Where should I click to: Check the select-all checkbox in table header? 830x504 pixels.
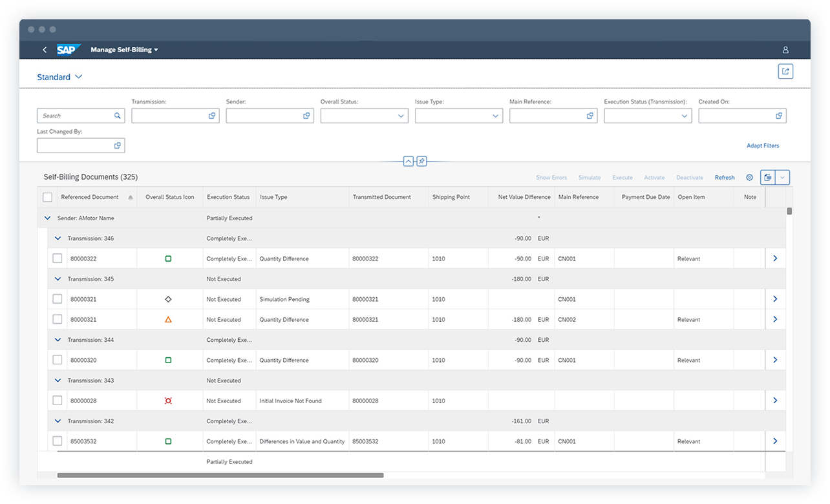[x=47, y=197]
